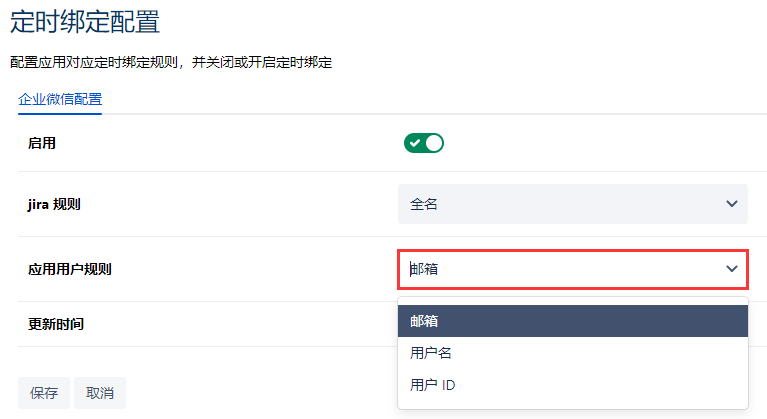Click the 应用用户规则 combo box showing 邮箱
Viewport: 767px width, 419px height.
click(560, 268)
